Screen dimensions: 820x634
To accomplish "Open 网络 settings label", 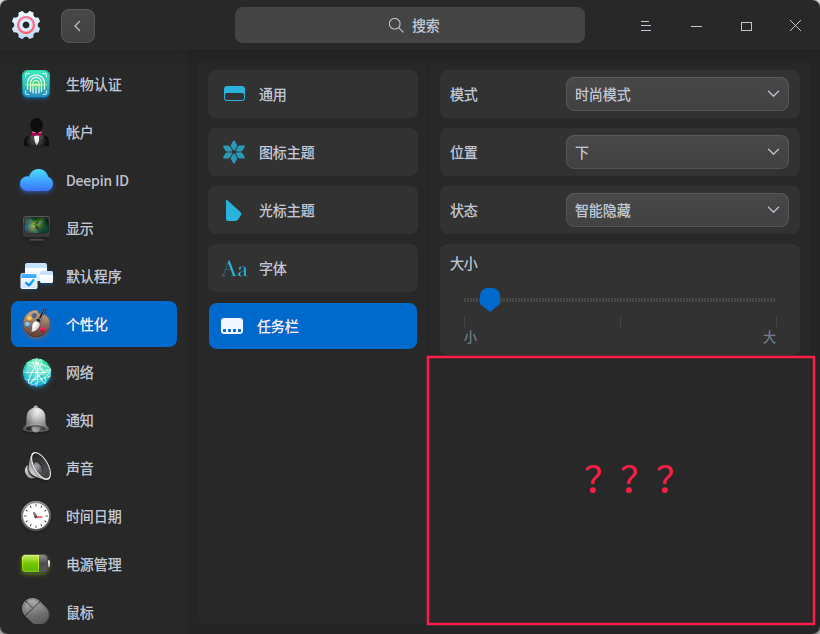I will tap(79, 372).
